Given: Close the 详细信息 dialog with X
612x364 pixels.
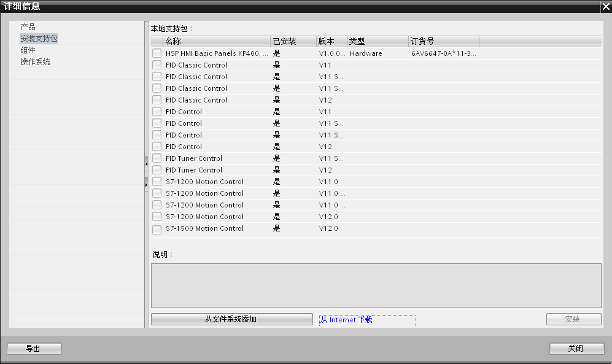Looking at the screenshot, I should pos(606,6).
